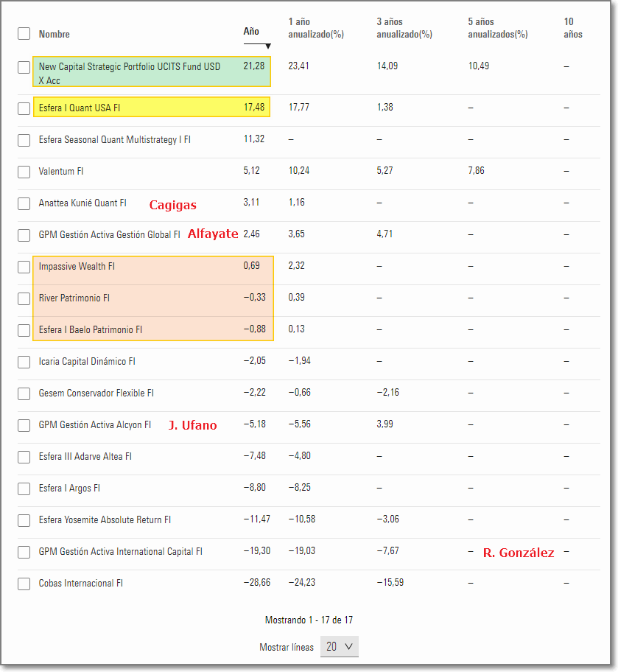The image size is (618, 672).
Task: Open the Anattea Kunié Quant FI fund
Action: point(82,203)
